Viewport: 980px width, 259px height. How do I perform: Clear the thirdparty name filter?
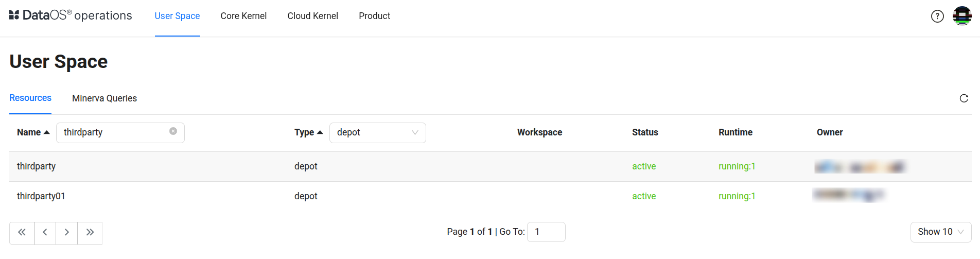tap(173, 131)
